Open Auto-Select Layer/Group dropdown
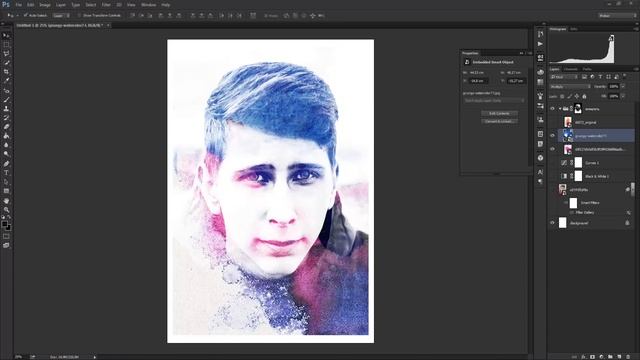The image size is (640, 360). 61,16
